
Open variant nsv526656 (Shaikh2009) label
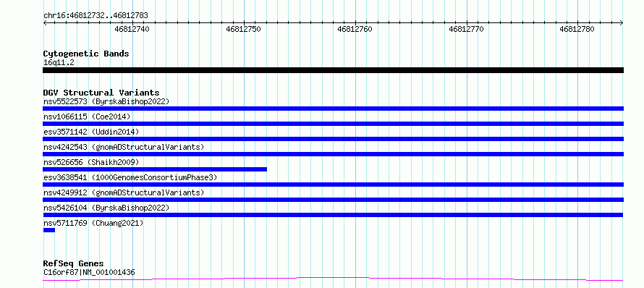coord(91,162)
